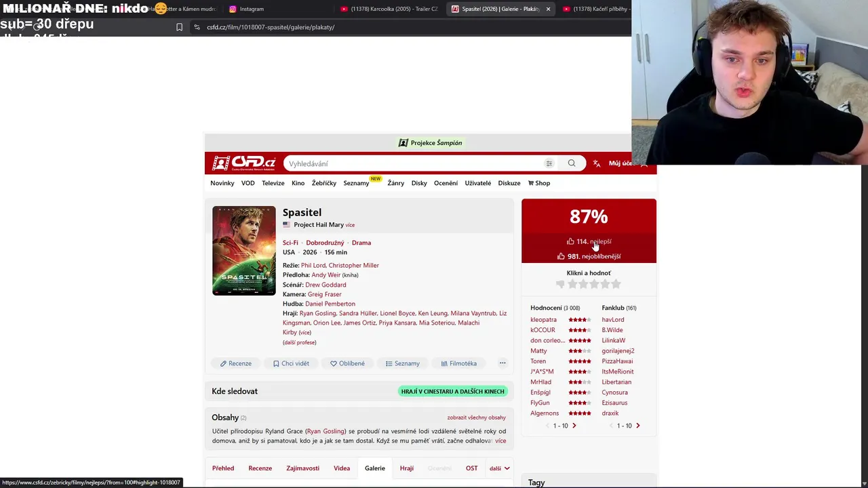Toggle Chci vidět bookmark button
Screen dimensions: 868x488
(291, 363)
